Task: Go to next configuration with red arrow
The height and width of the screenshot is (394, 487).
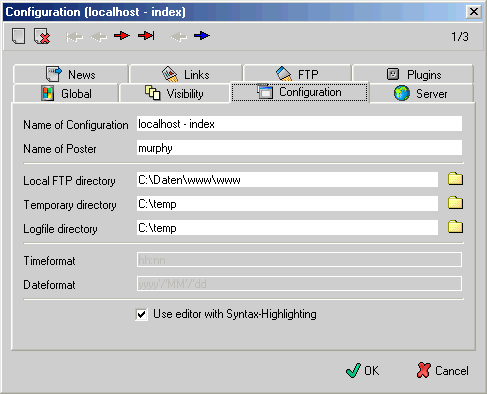Action: click(x=122, y=35)
